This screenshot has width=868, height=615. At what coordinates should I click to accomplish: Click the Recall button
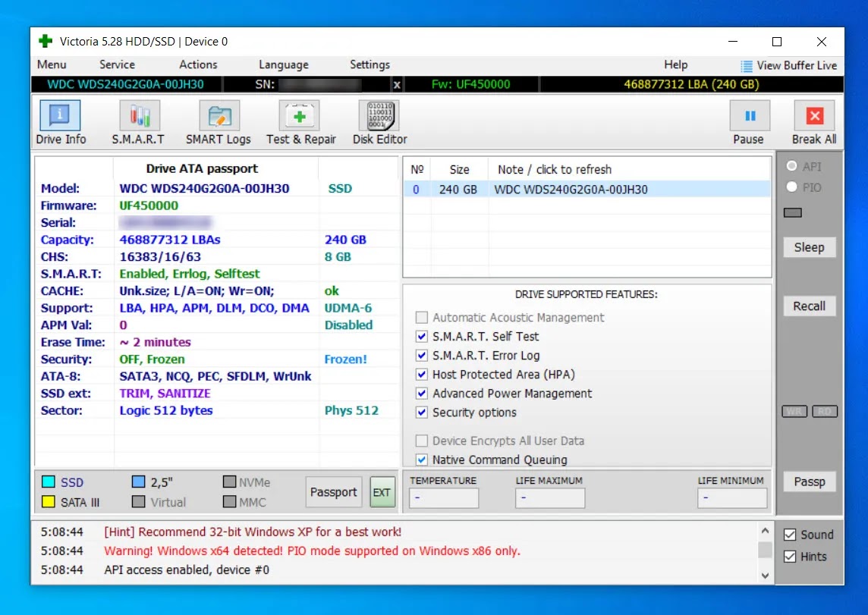pyautogui.click(x=810, y=306)
